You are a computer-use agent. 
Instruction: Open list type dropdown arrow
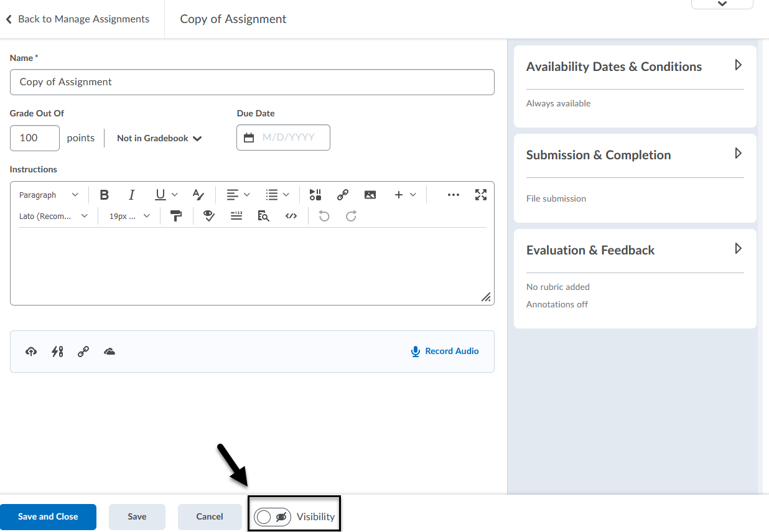pos(286,195)
